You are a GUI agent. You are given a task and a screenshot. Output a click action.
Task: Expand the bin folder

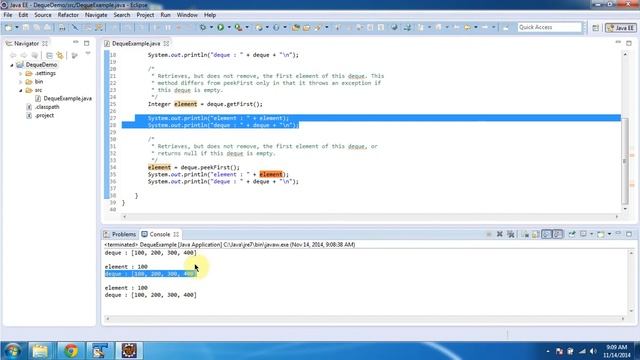20,82
